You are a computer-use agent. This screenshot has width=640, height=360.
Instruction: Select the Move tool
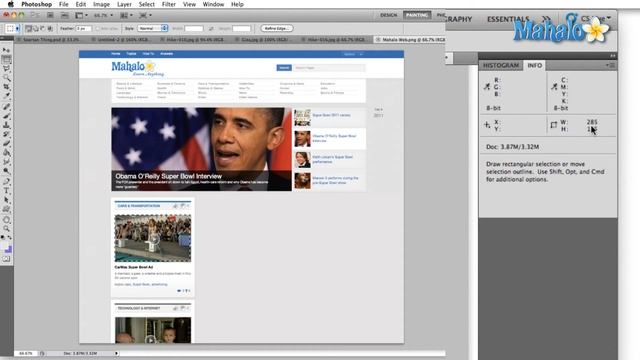[6, 50]
